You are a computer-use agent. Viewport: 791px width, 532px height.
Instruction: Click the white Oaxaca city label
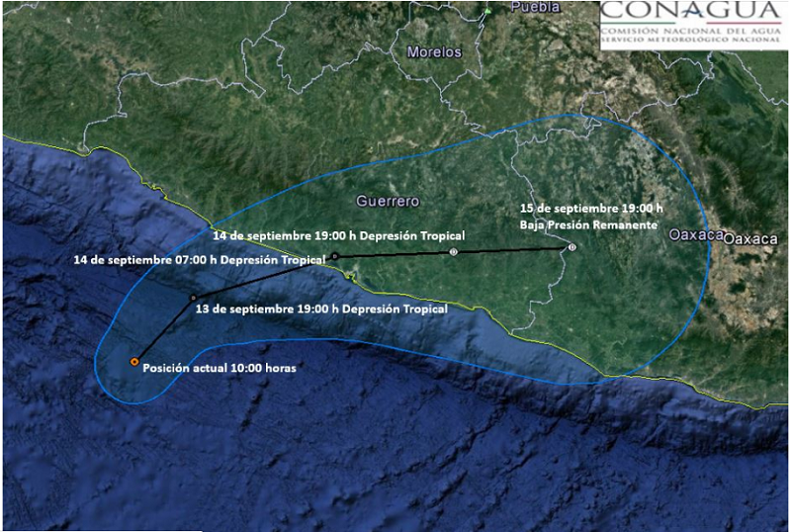pos(750,239)
